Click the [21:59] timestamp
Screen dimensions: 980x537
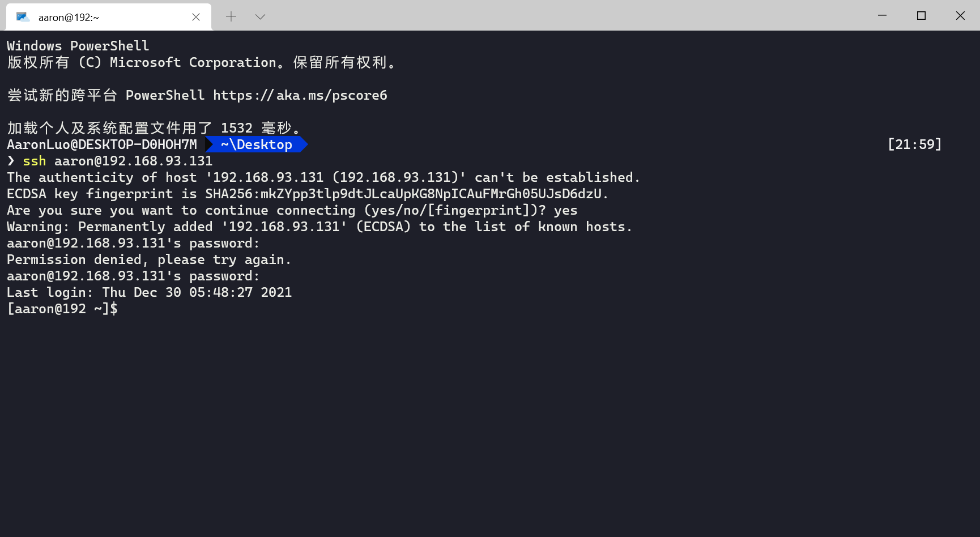914,144
